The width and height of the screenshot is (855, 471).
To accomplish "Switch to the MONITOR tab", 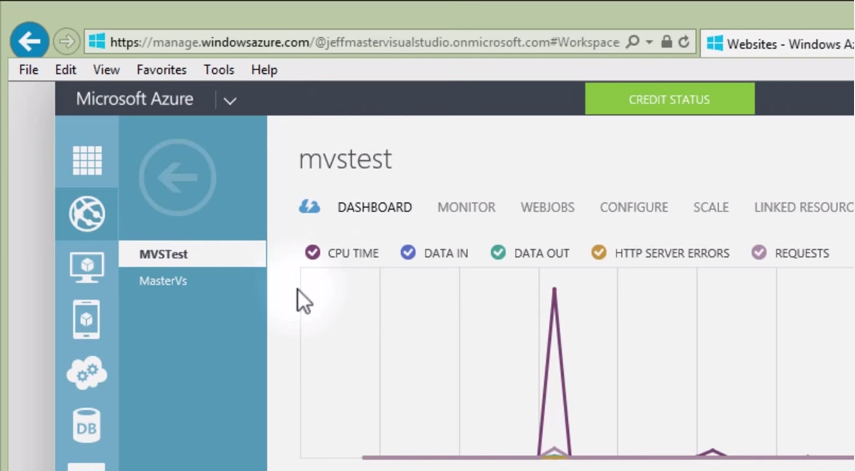I will [466, 207].
